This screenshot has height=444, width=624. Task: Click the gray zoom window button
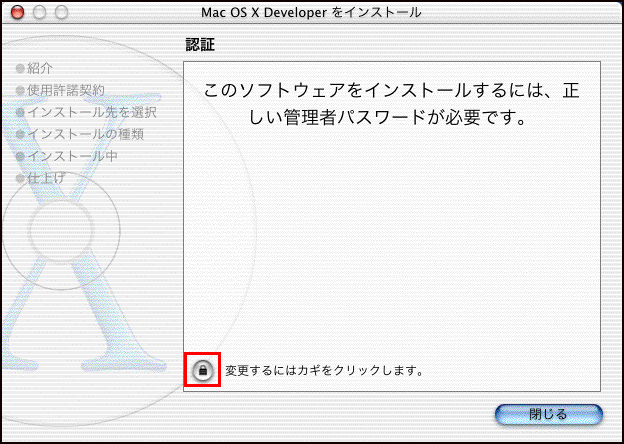point(62,13)
